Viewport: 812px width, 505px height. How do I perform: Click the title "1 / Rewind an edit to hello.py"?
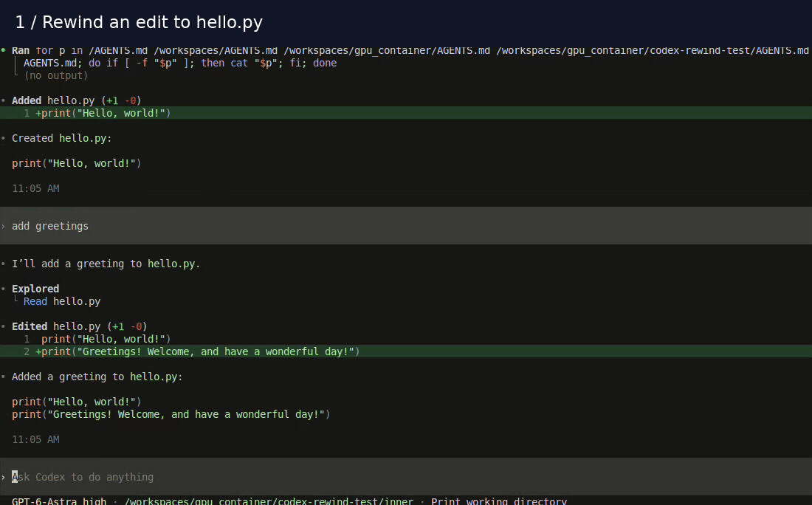click(x=139, y=22)
